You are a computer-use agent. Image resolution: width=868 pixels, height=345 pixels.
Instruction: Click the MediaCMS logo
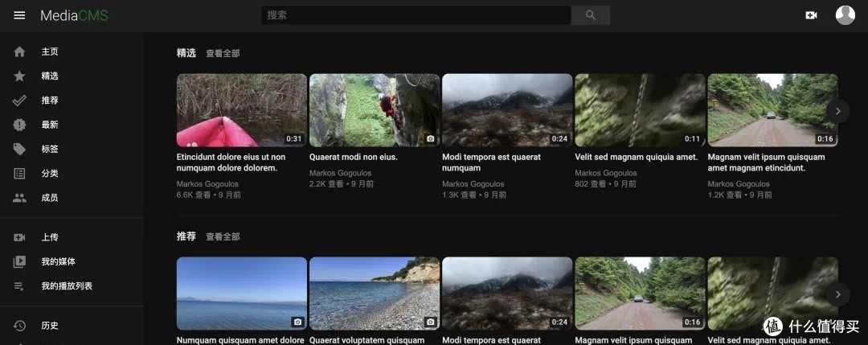[74, 15]
